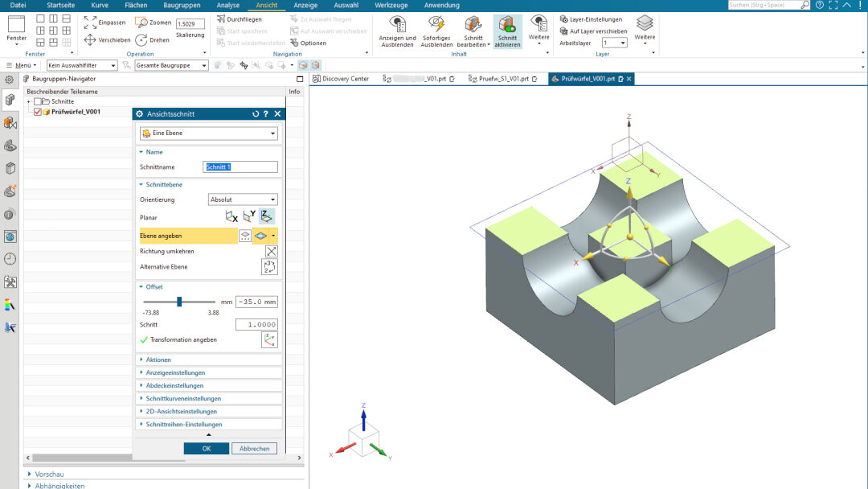Open the Eine Ebene type dropdown
Viewport: 868px width, 489px height.
coord(208,134)
